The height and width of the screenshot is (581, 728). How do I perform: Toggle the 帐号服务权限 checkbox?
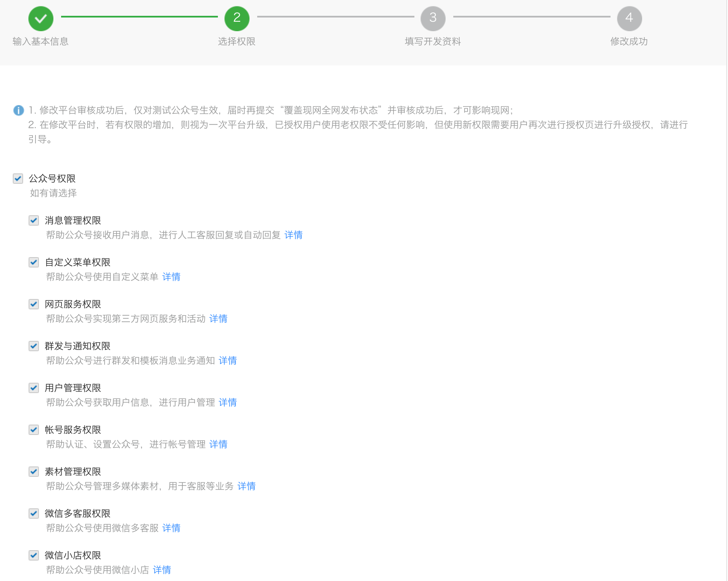point(34,430)
